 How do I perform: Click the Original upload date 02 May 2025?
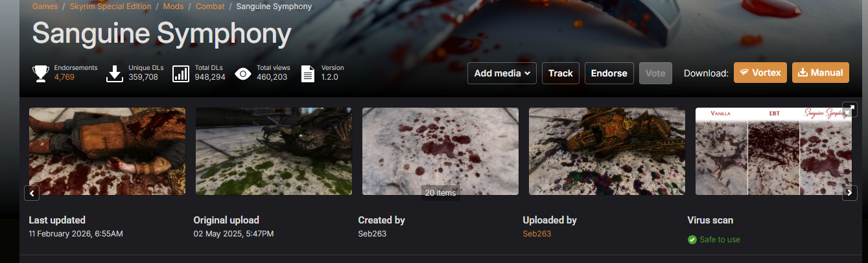(233, 233)
